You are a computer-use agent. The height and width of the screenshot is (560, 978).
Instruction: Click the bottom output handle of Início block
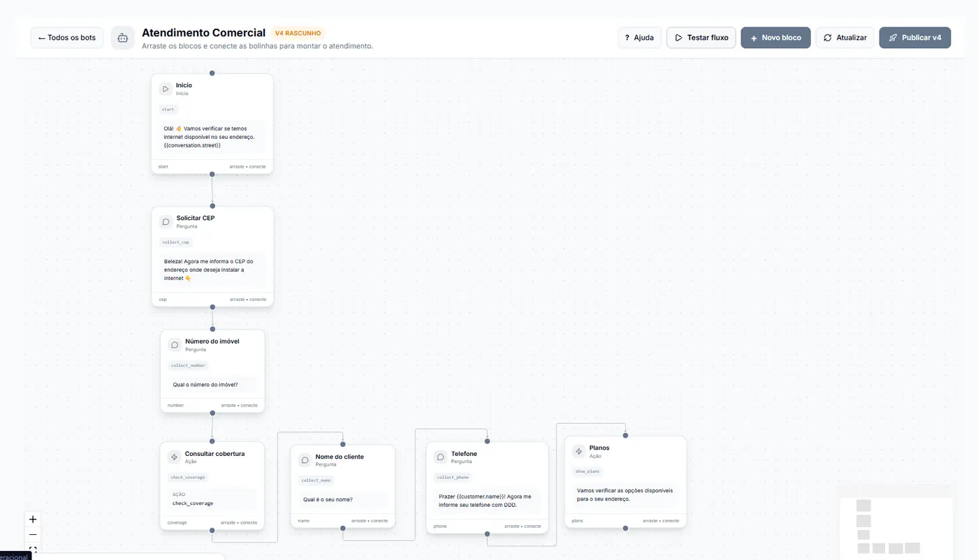coord(212,174)
